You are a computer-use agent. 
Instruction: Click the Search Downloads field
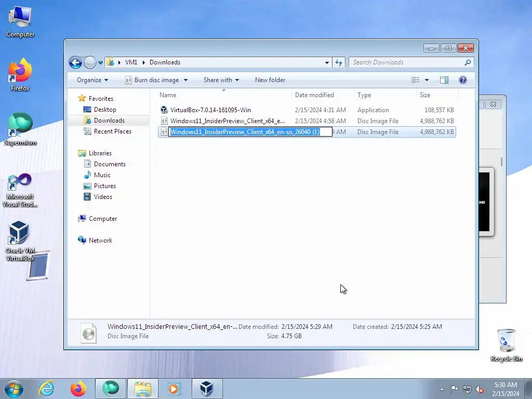click(x=407, y=62)
